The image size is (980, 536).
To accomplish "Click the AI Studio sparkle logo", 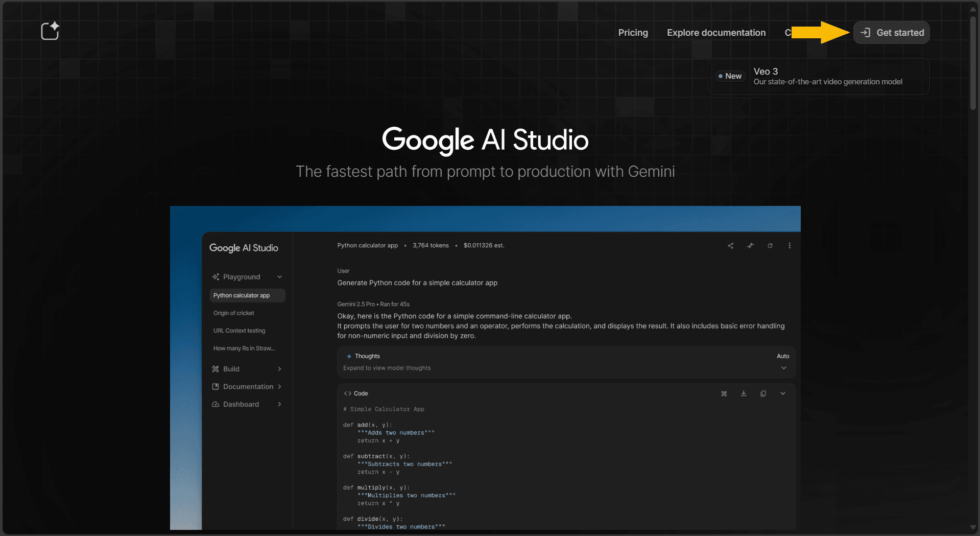I will point(50,31).
